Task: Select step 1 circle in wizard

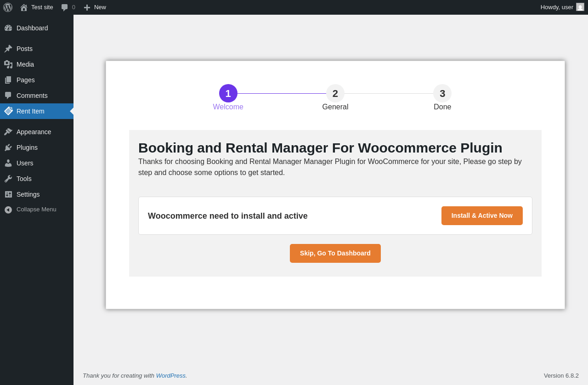Action: (228, 93)
